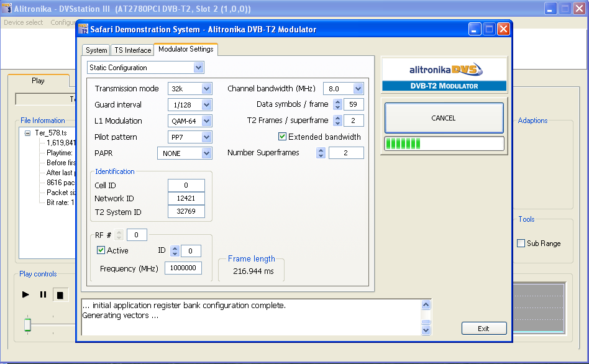Click the Frequency (MHz) field
589x364 pixels.
pyautogui.click(x=183, y=268)
